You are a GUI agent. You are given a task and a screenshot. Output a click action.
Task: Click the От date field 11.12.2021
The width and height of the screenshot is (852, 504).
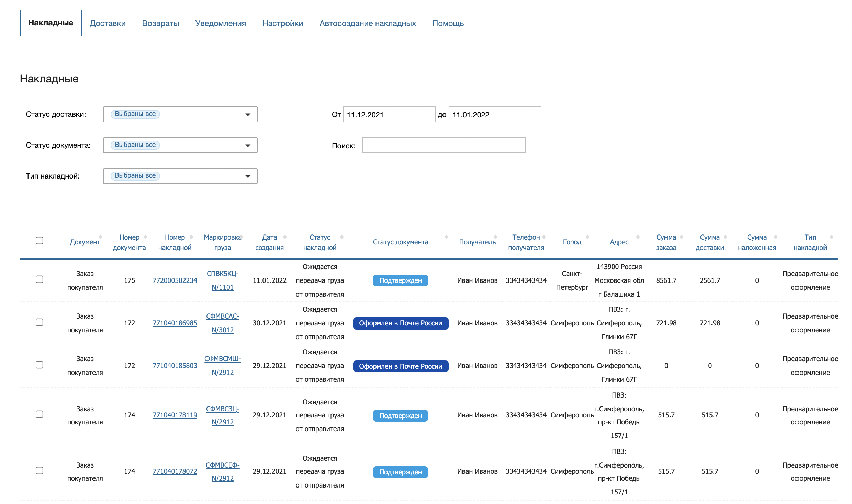(x=389, y=115)
